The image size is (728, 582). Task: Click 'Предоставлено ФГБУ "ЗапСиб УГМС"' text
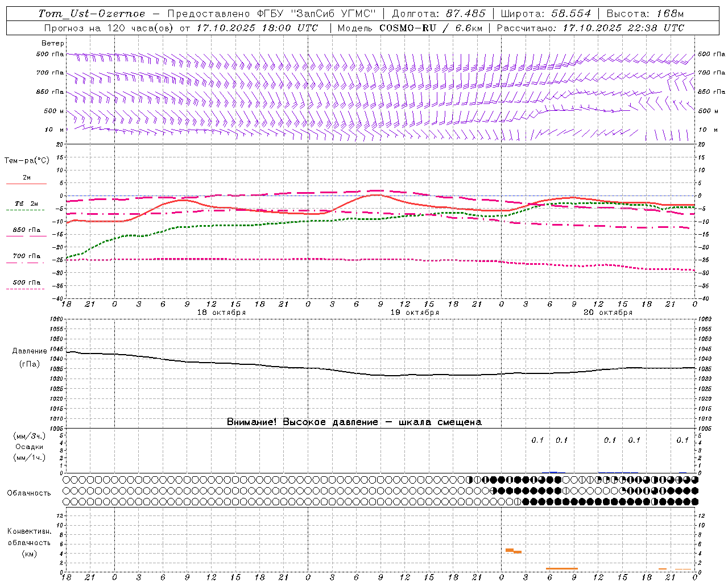(x=272, y=14)
